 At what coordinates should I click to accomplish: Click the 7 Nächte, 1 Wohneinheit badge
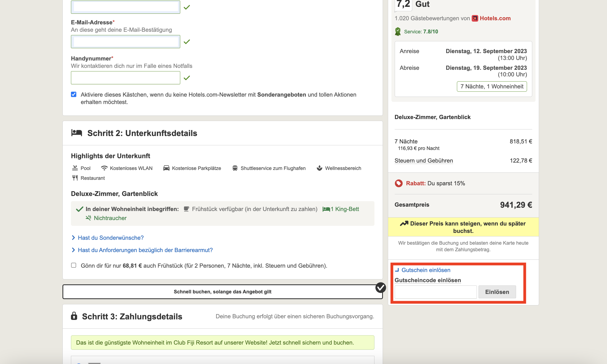[x=492, y=86]
